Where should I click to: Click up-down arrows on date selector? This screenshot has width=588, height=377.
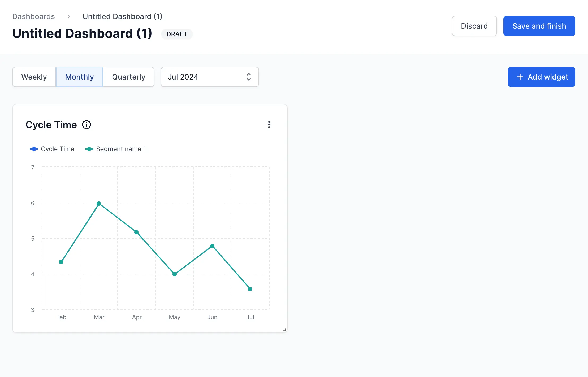point(249,77)
